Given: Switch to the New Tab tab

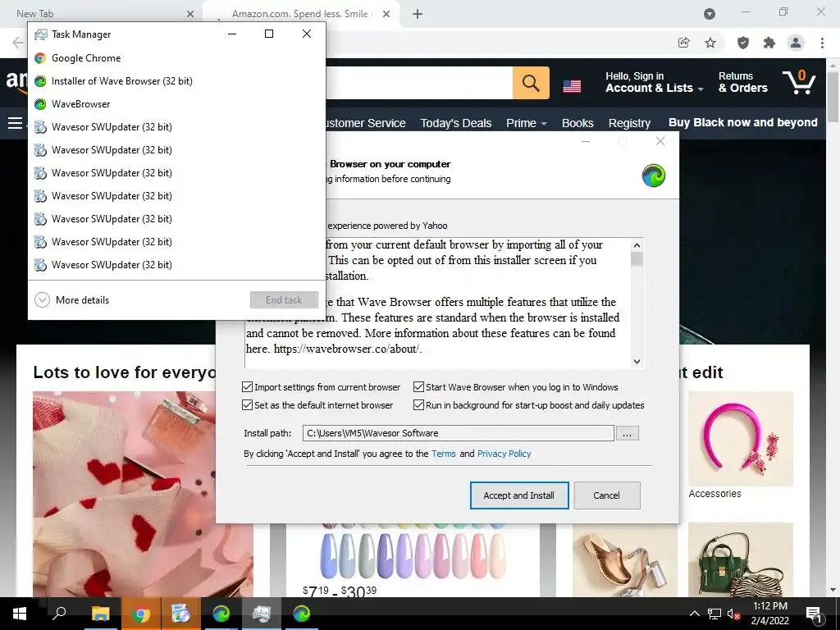Looking at the screenshot, I should (102, 14).
